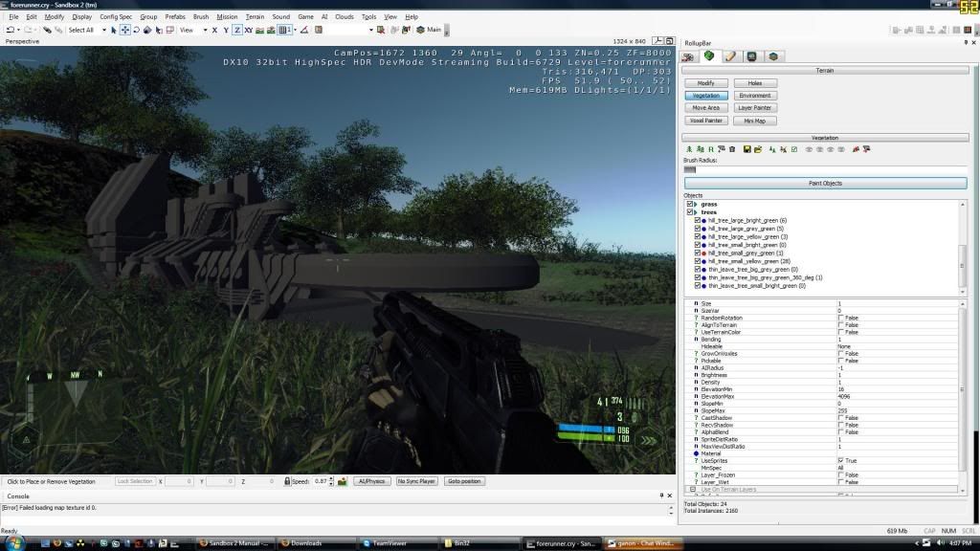Screen dimensions: 980x551
Task: Open the Clouds menu
Action: tap(345, 17)
